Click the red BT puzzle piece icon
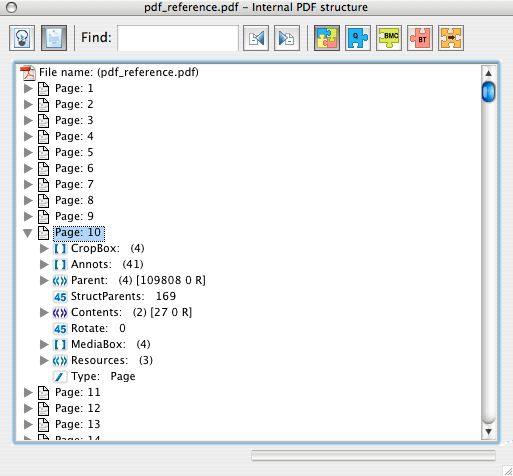The height and width of the screenshot is (476, 513). [x=420, y=38]
